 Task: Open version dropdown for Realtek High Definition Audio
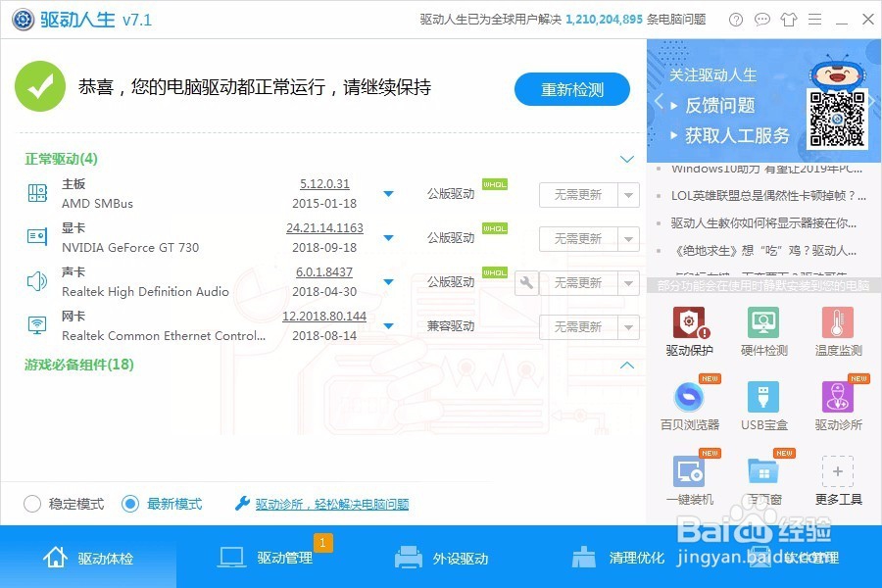click(x=388, y=281)
